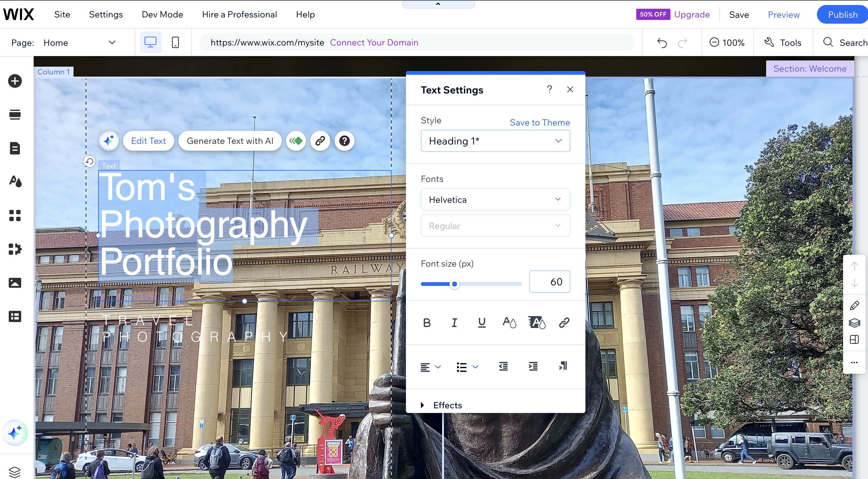This screenshot has width=868, height=479.
Task: Toggle bold formatting on the heading
Action: 427,323
